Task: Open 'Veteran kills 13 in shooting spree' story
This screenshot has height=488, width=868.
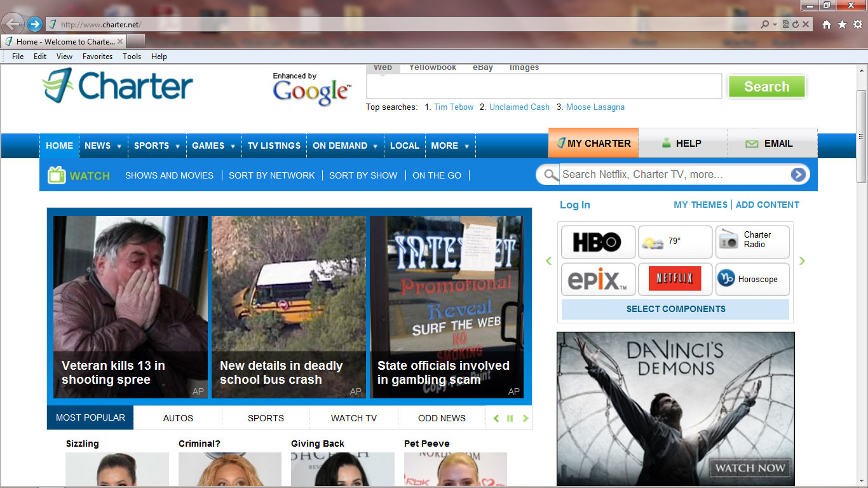Action: coord(130,308)
